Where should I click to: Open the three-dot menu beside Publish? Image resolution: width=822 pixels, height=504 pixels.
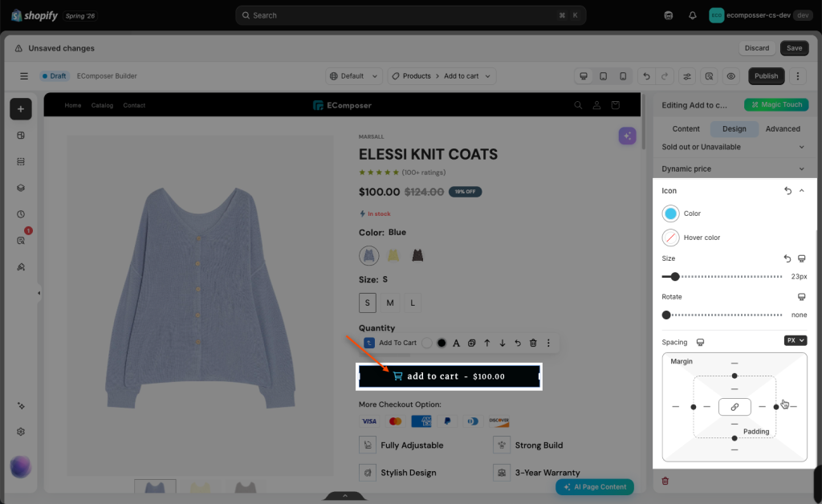click(x=798, y=76)
